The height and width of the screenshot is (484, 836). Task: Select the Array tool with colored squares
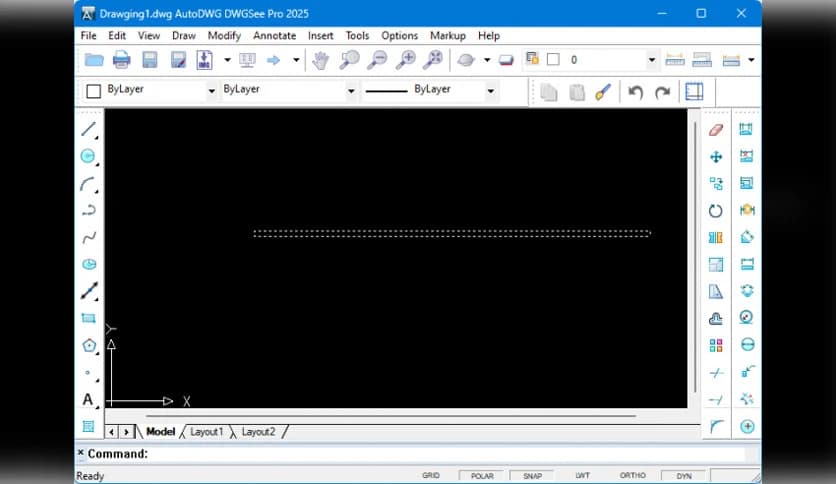pos(716,345)
